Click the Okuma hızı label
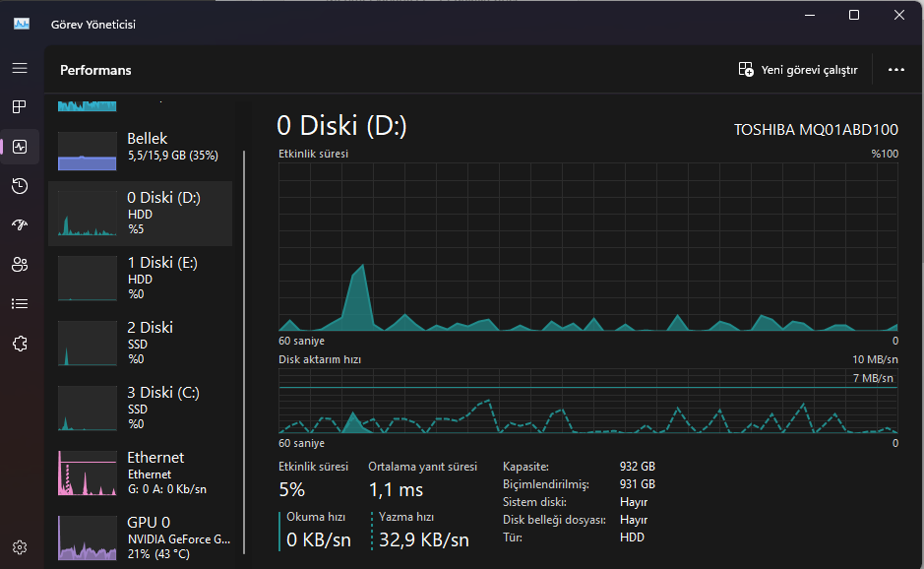Viewport: 924px width, 569px height. (x=316, y=517)
